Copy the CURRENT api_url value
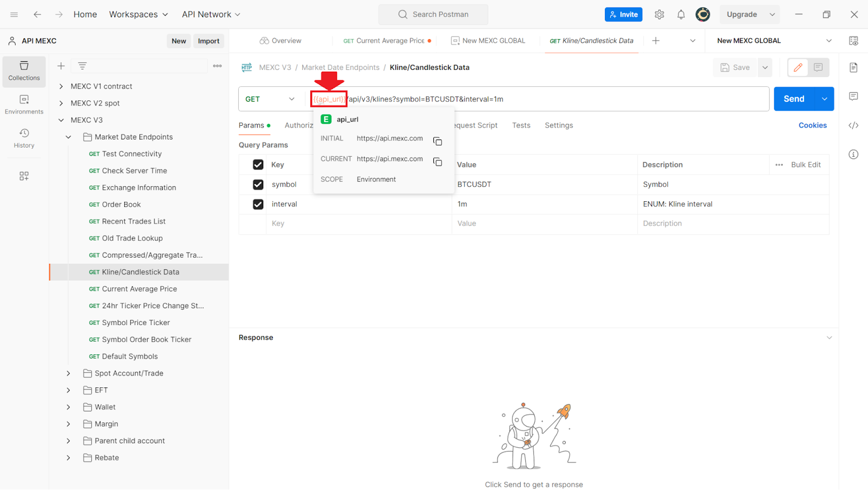868x490 pixels. [437, 162]
